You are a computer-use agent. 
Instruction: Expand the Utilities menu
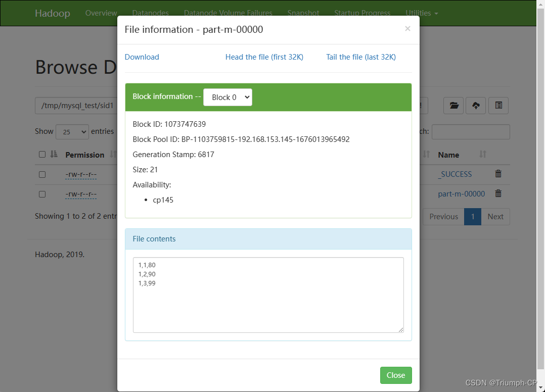[x=422, y=13]
